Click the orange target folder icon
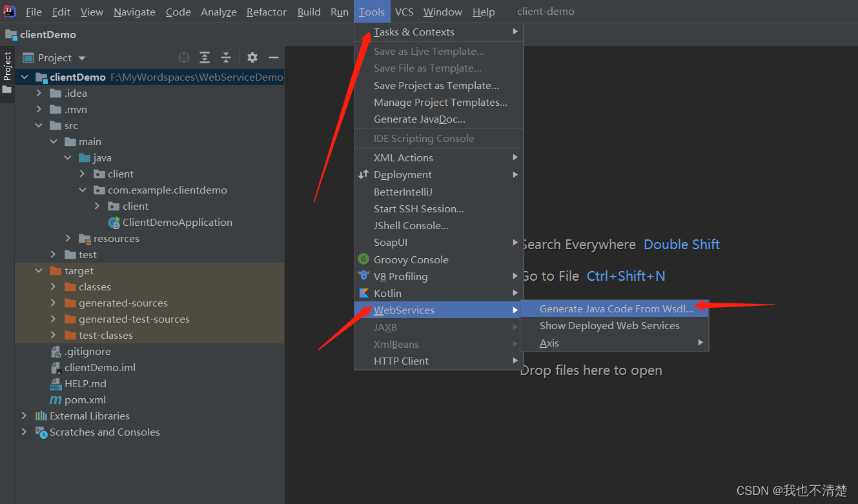Viewport: 858px width, 504px height. [56, 271]
